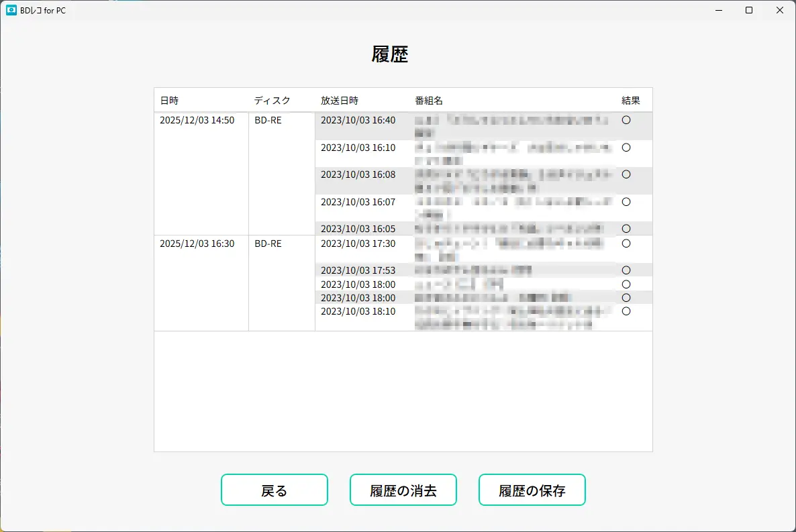Viewport: 796px width, 532px height.
Task: Maximize the BDレコ for PC window
Action: [x=749, y=10]
